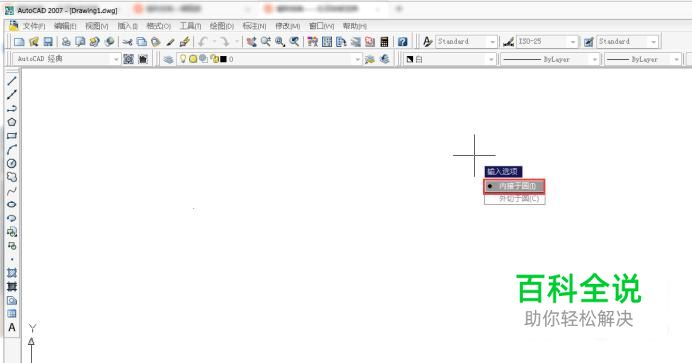The height and width of the screenshot is (363, 692).
Task: Click the Open file icon
Action: (x=34, y=42)
